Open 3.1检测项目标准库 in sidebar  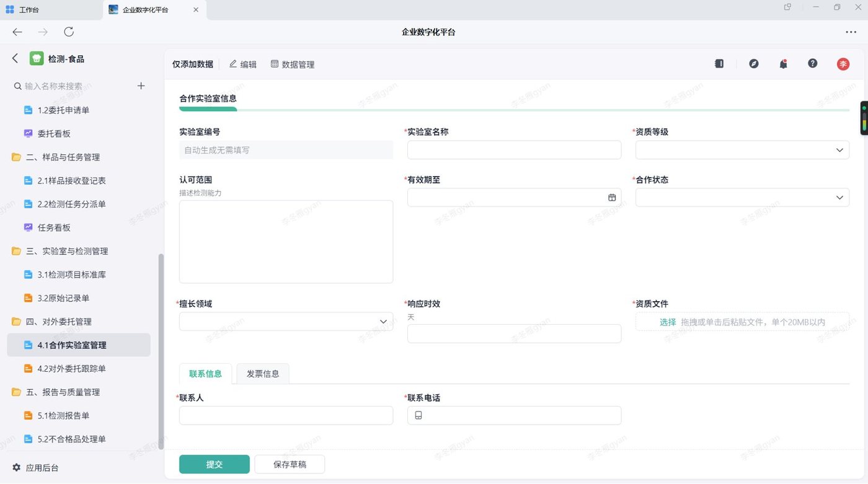point(79,275)
